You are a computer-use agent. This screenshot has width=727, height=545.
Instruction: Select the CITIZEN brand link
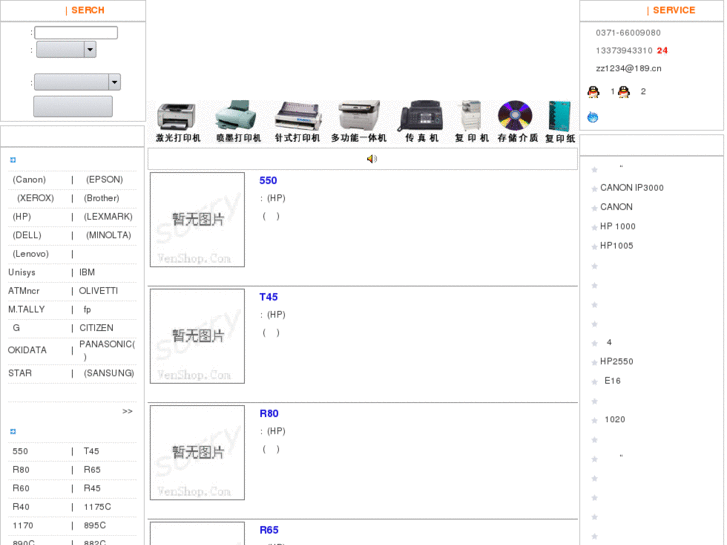click(96, 328)
